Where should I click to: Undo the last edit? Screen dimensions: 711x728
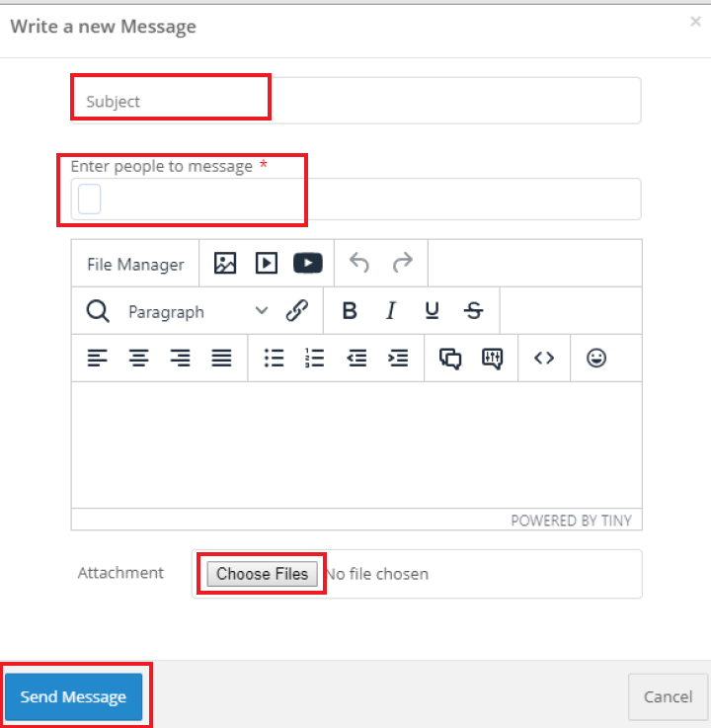coord(359,263)
